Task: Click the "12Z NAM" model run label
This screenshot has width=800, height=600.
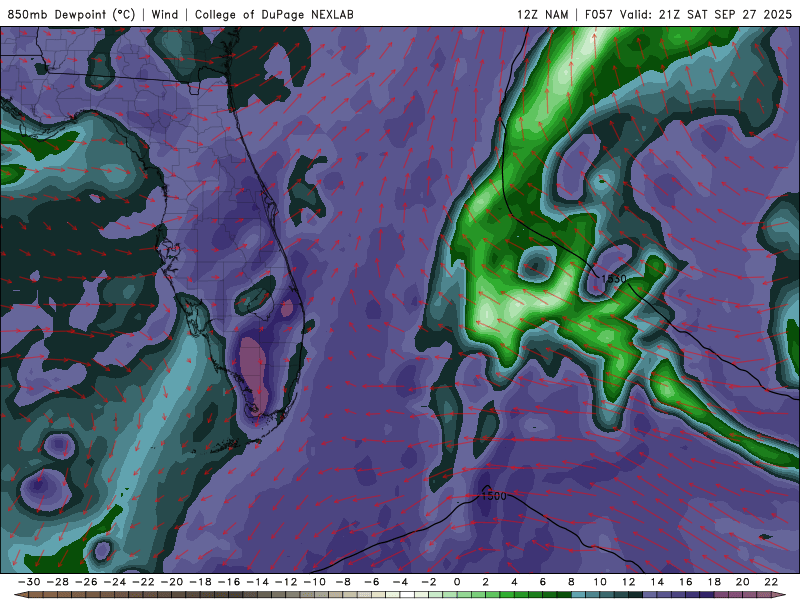Action: click(542, 14)
